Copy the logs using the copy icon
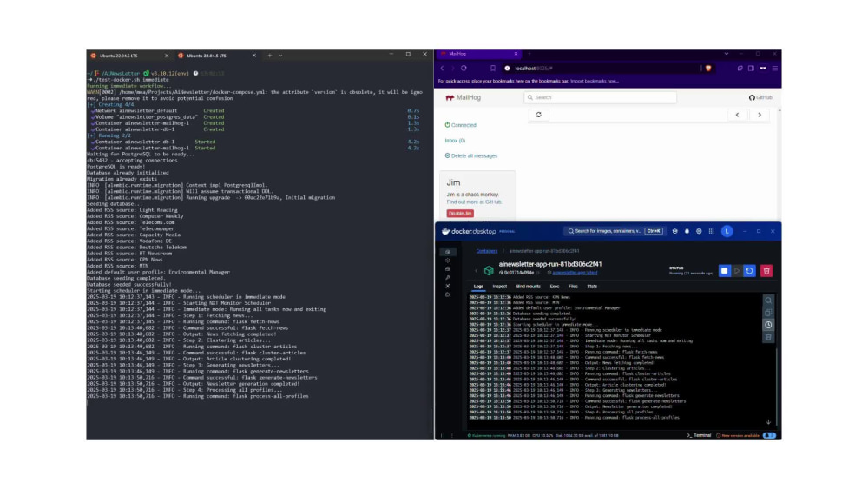 [768, 313]
